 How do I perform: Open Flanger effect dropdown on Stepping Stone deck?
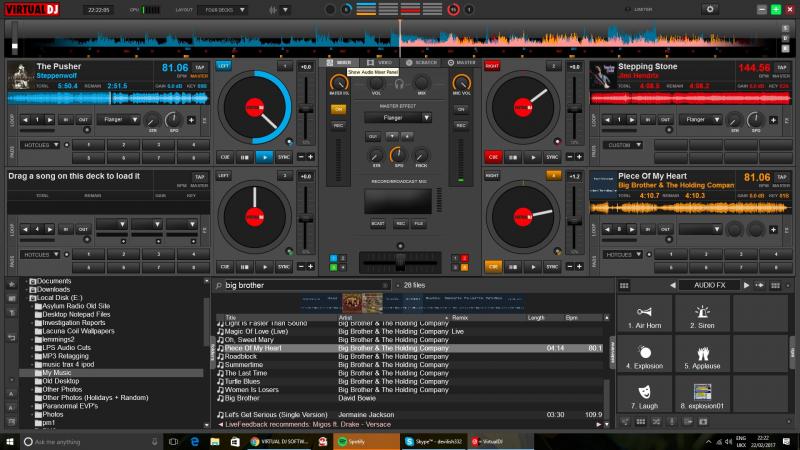(701, 120)
